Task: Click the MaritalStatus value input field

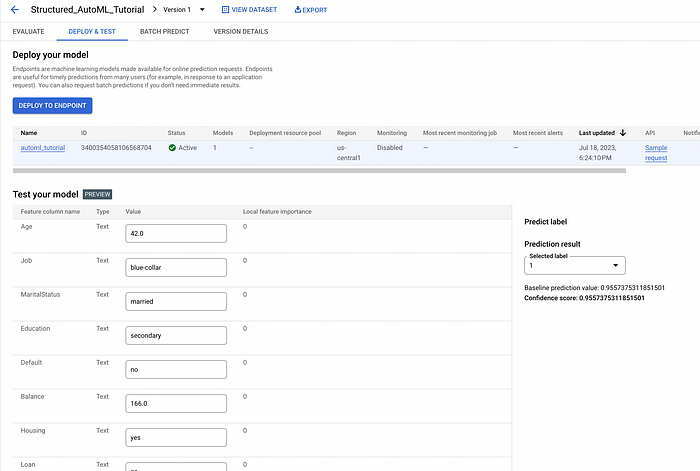Action: (176, 301)
